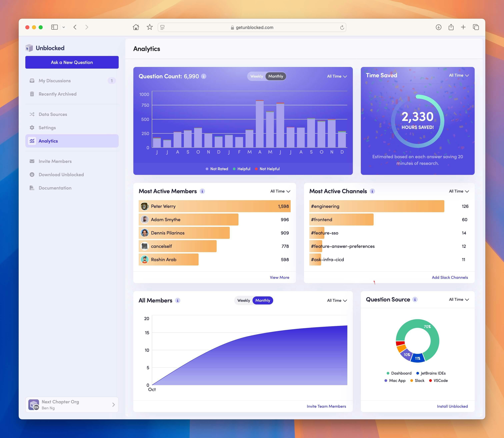This screenshot has width=504, height=438.
Task: Click the Invite Members envelope icon
Action: (32, 161)
